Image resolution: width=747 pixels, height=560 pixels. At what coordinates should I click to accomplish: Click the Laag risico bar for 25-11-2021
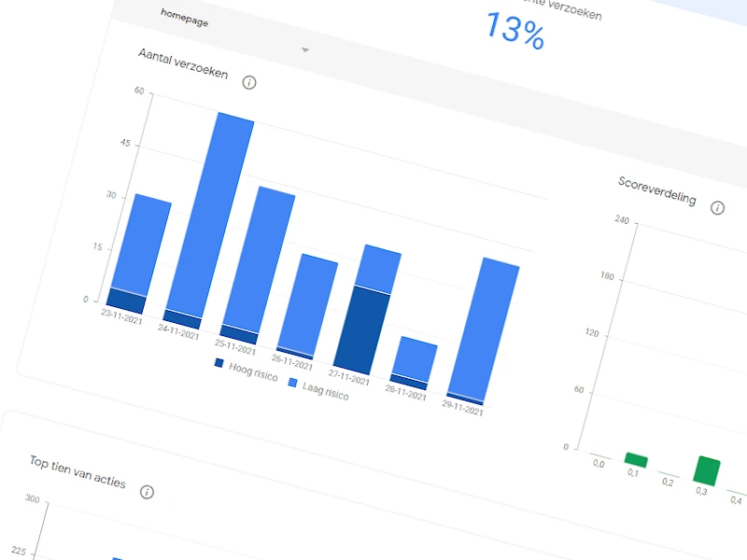[x=260, y=259]
